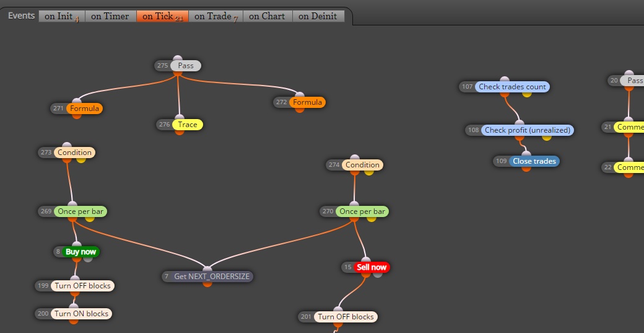Click yellow connector of Check profit block
The height and width of the screenshot is (333, 644).
tap(547, 137)
